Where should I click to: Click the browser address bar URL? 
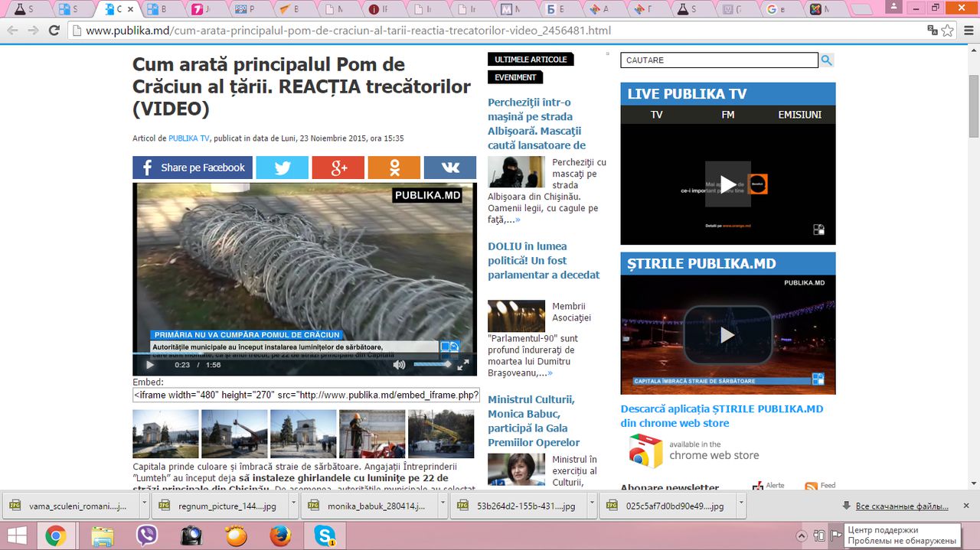pyautogui.click(x=348, y=31)
